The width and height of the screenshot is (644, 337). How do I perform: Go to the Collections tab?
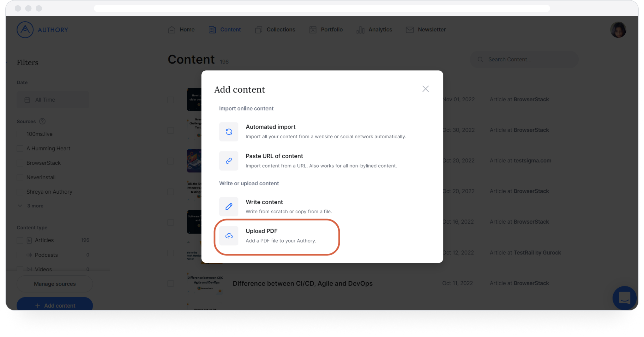pos(275,30)
